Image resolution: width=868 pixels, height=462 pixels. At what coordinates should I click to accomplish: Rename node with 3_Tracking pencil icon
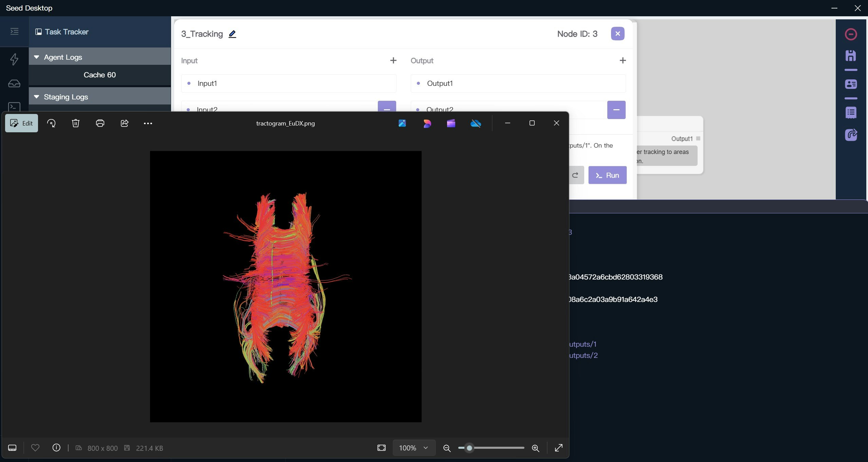click(232, 34)
